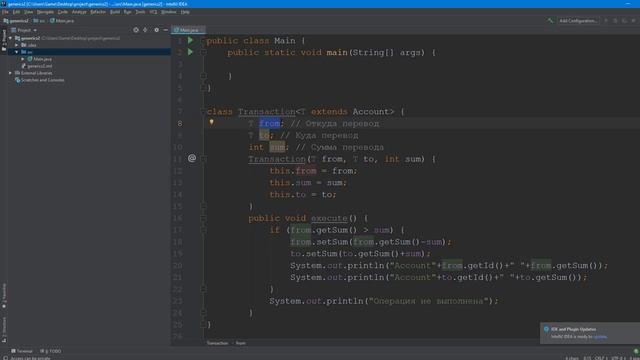This screenshot has height=360, width=640.
Task: Open the Refactor menu
Action: (x=98, y=12)
